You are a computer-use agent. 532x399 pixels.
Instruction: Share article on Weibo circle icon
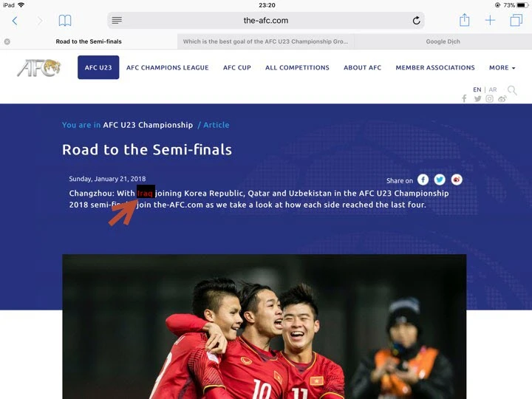(457, 180)
